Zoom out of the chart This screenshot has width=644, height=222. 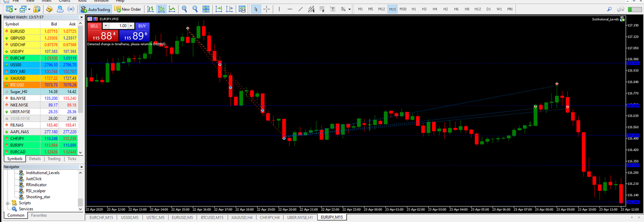[x=195, y=9]
